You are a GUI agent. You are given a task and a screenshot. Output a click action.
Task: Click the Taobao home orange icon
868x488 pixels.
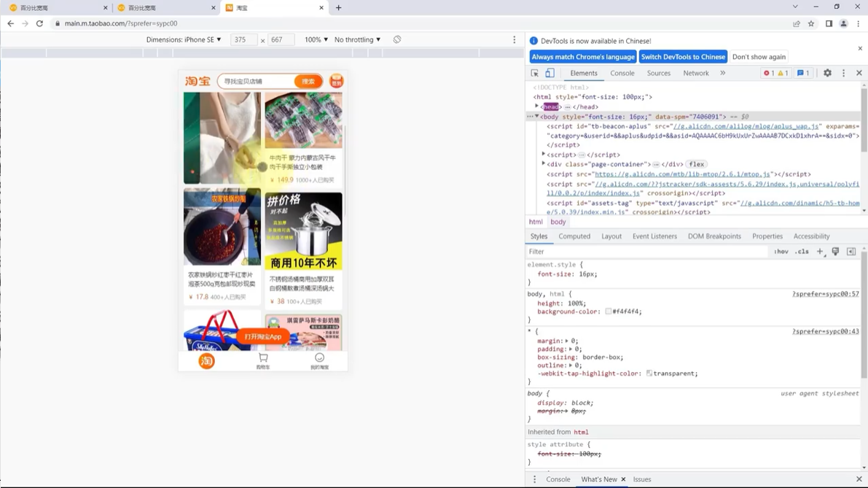pyautogui.click(x=206, y=361)
